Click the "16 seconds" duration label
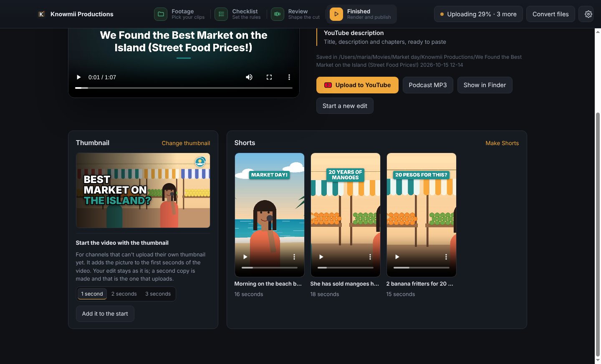The image size is (601, 364). point(249,294)
